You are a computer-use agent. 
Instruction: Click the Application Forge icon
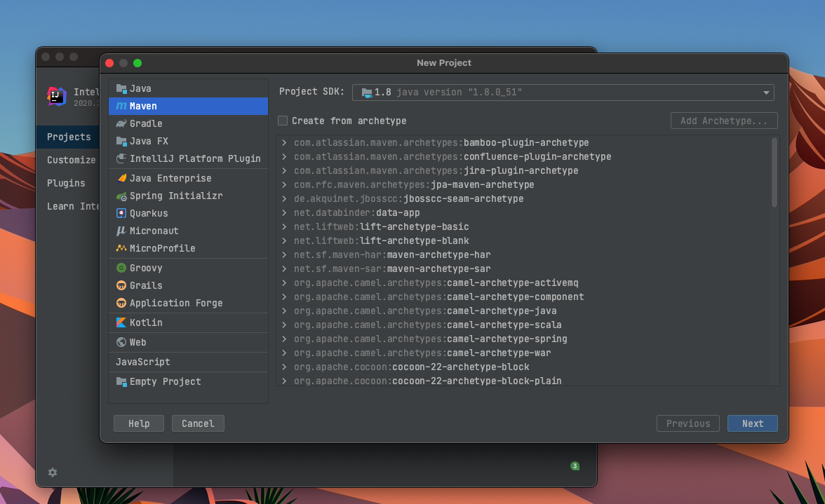pyautogui.click(x=121, y=304)
